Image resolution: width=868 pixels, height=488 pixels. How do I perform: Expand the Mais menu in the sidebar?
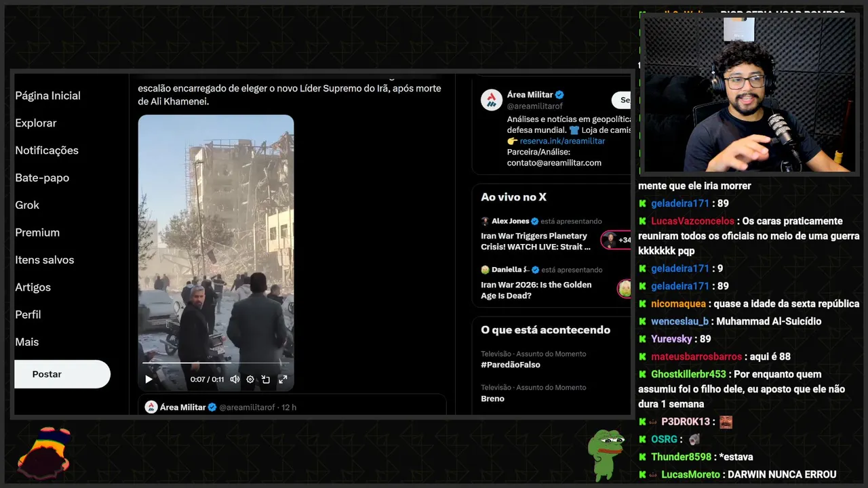click(x=27, y=342)
